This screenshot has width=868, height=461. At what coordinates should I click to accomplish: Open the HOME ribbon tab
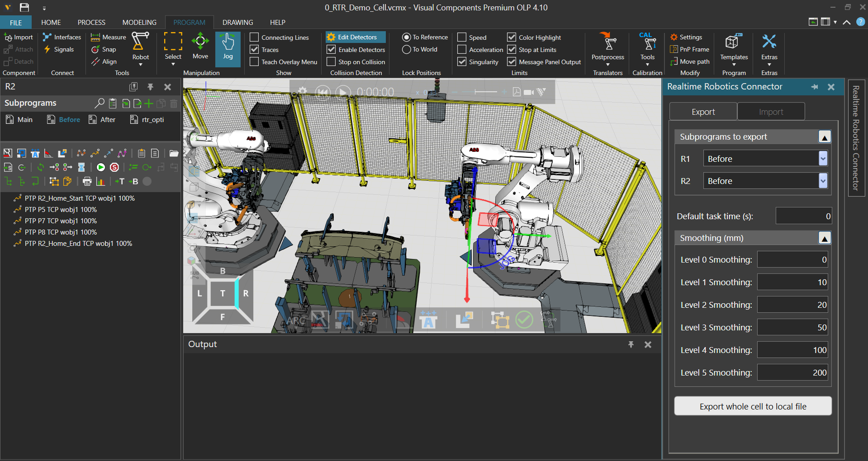(51, 22)
